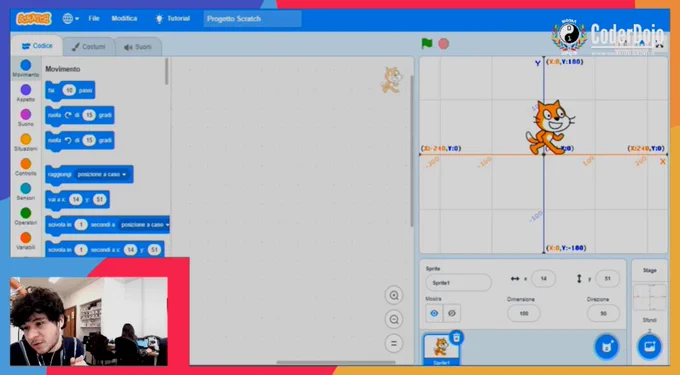Switch to the Suoni tab
This screenshot has width=680, height=375.
138,47
